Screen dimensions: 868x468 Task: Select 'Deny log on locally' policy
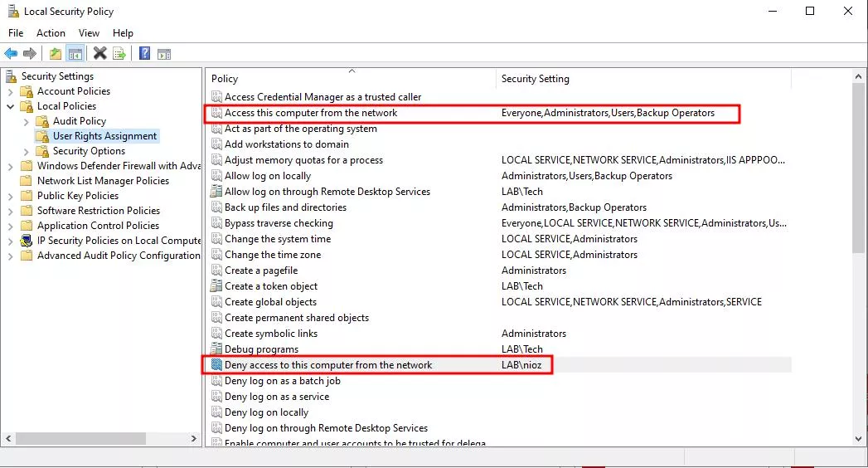266,412
